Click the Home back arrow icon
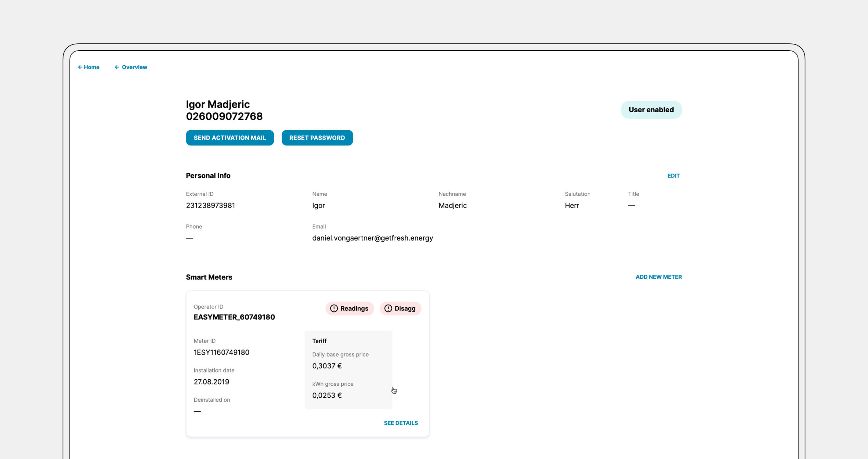 point(80,67)
